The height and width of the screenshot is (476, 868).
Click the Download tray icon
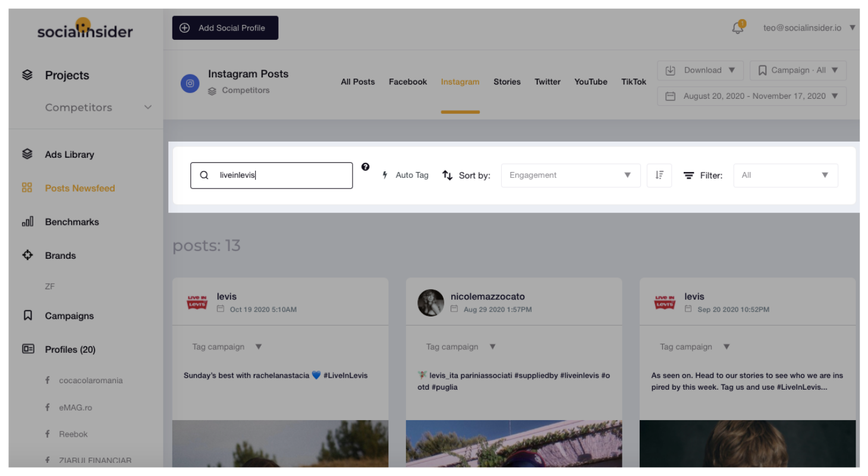(x=671, y=70)
